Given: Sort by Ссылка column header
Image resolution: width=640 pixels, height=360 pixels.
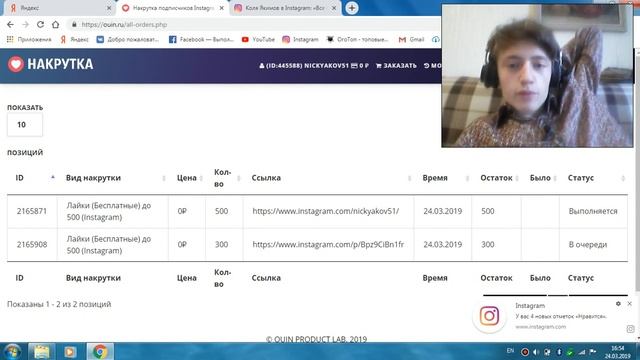Looking at the screenshot, I should tap(329, 178).
